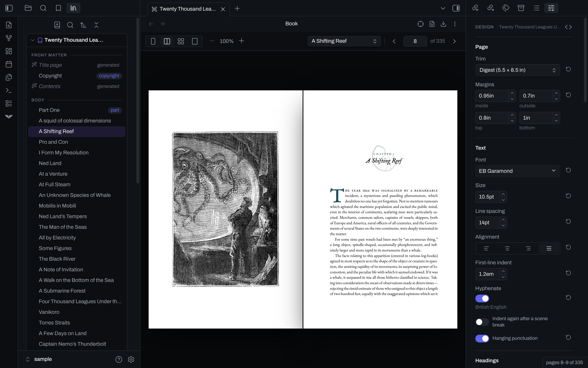Image resolution: width=588 pixels, height=368 pixels.
Task: Open the calendar icon in left ribbon
Action: click(x=9, y=64)
